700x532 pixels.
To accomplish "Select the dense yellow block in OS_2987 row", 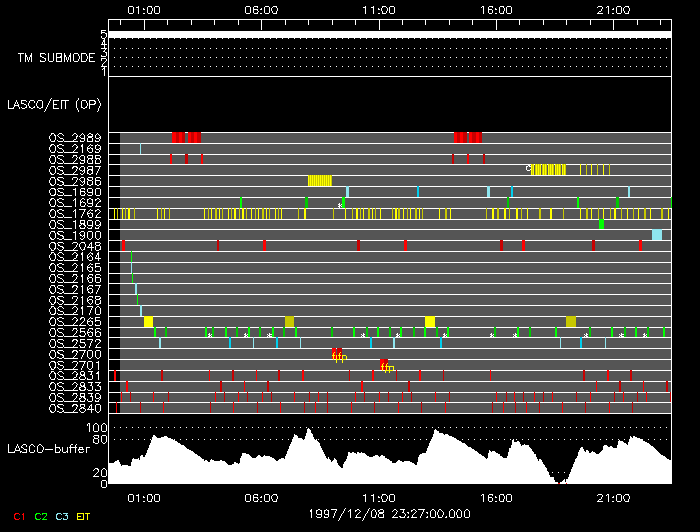I will point(548,170).
